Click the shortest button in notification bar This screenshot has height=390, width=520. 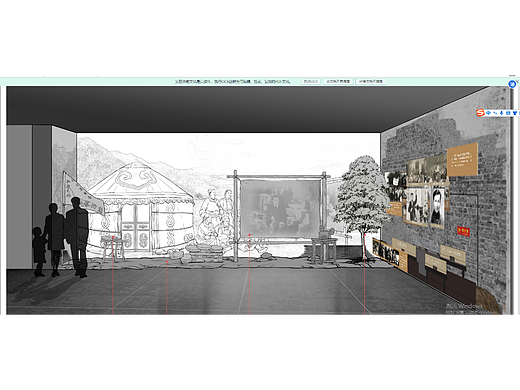(x=311, y=81)
